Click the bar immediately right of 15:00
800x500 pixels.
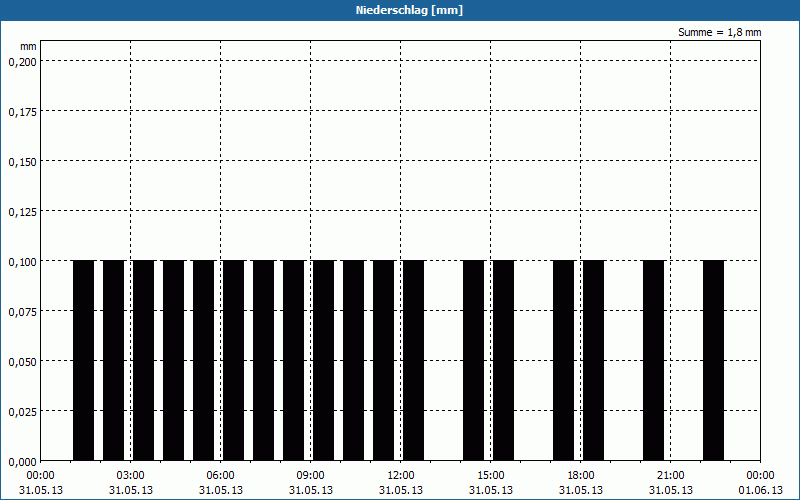504,360
